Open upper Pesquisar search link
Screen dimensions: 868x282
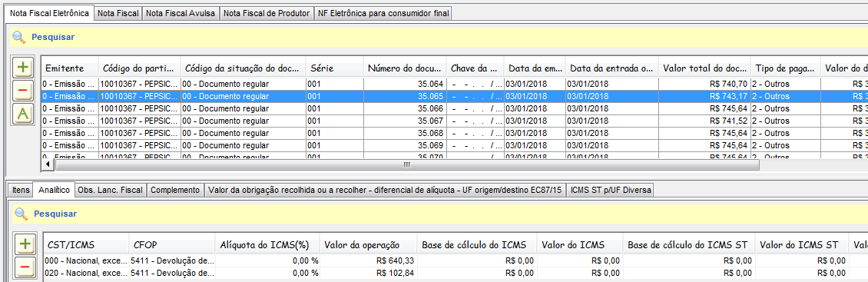pos(53,37)
